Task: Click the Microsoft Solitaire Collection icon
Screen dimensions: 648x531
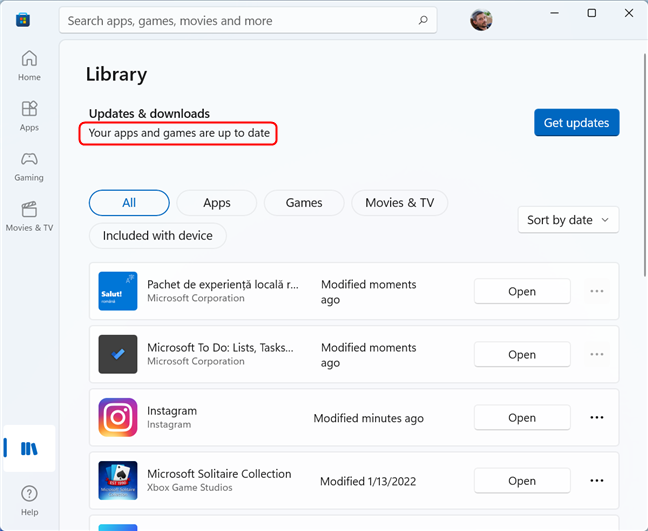Action: pos(118,481)
